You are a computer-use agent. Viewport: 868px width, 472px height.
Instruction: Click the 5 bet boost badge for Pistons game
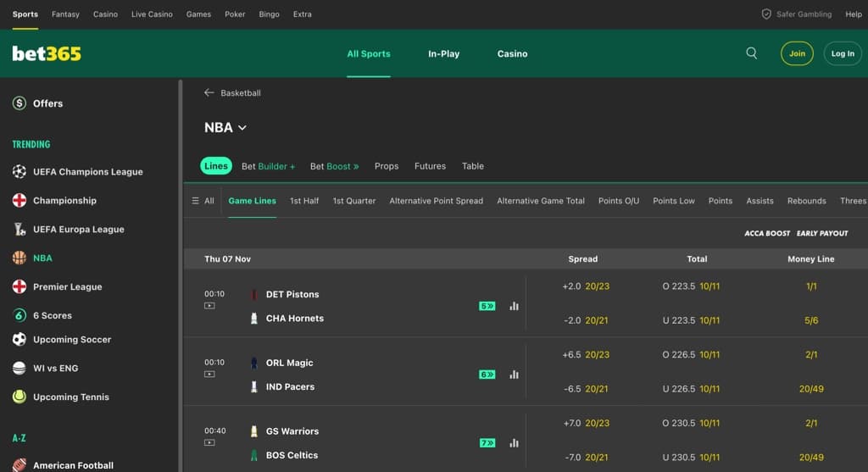tap(487, 306)
